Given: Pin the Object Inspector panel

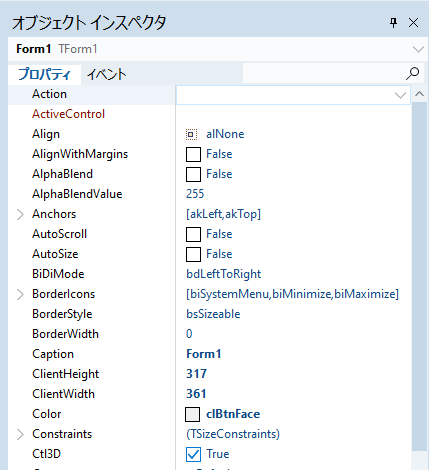Looking at the screenshot, I should [394, 23].
